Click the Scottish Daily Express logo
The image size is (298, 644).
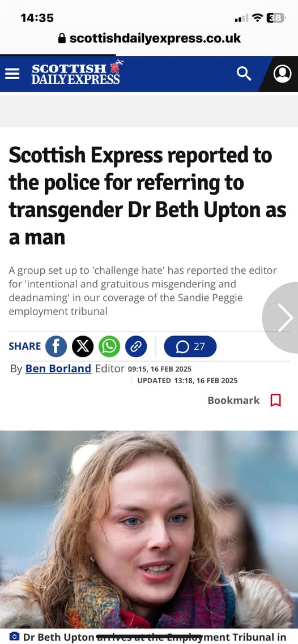77,73
